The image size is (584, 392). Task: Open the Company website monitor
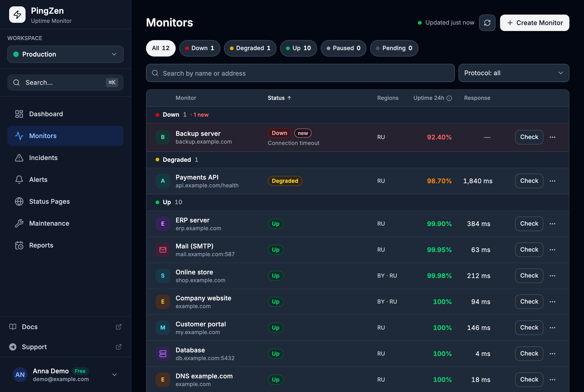[x=203, y=298]
